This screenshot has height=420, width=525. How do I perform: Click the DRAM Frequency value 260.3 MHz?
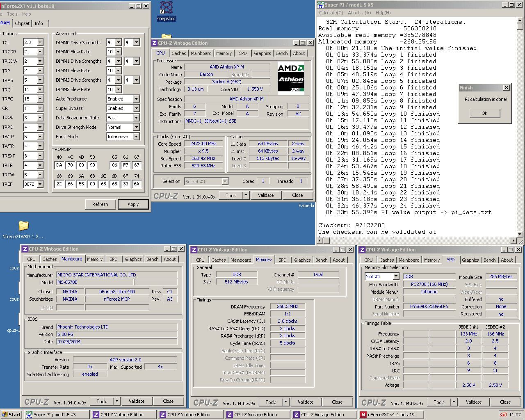288,306
